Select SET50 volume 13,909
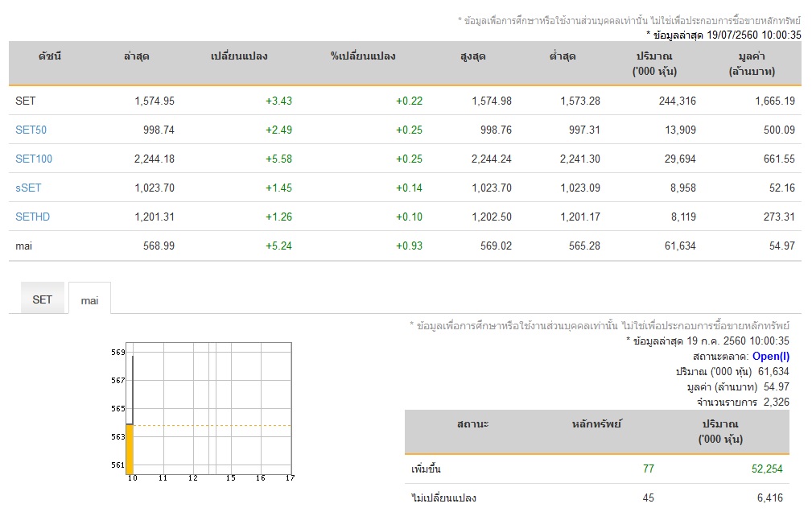812x512 pixels. (x=681, y=130)
